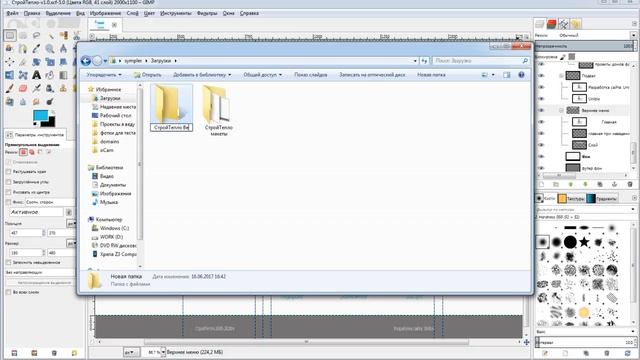Select the Paths tool
This screenshot has height=360, width=640.
point(23,49)
